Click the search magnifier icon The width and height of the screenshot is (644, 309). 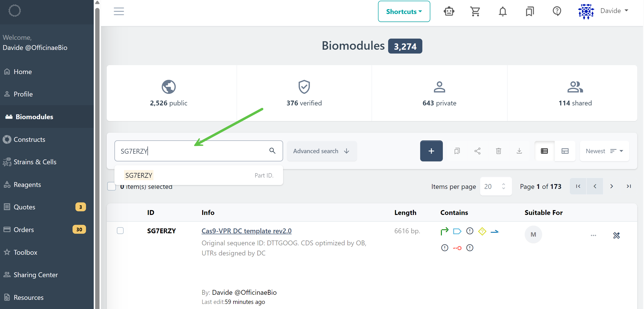272,151
